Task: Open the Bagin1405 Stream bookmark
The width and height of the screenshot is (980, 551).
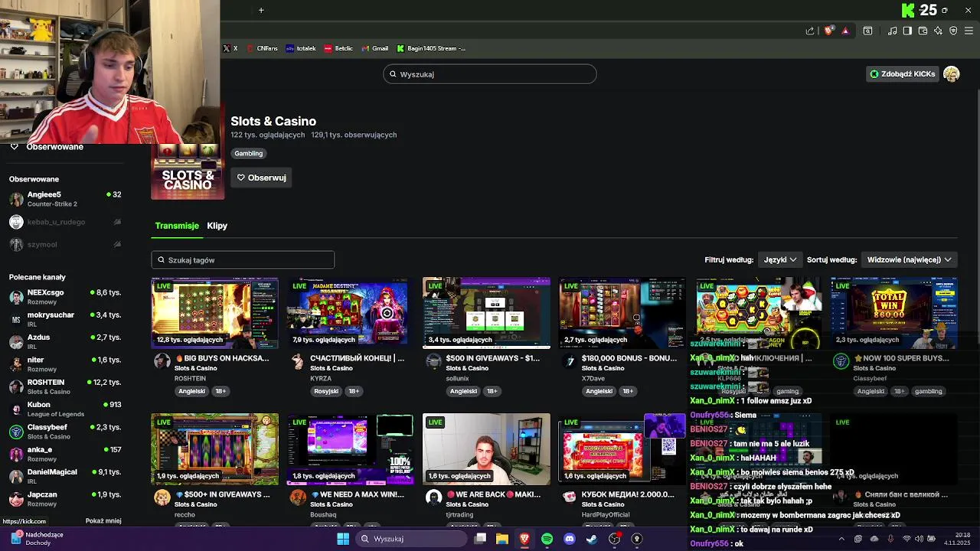Action: point(431,48)
